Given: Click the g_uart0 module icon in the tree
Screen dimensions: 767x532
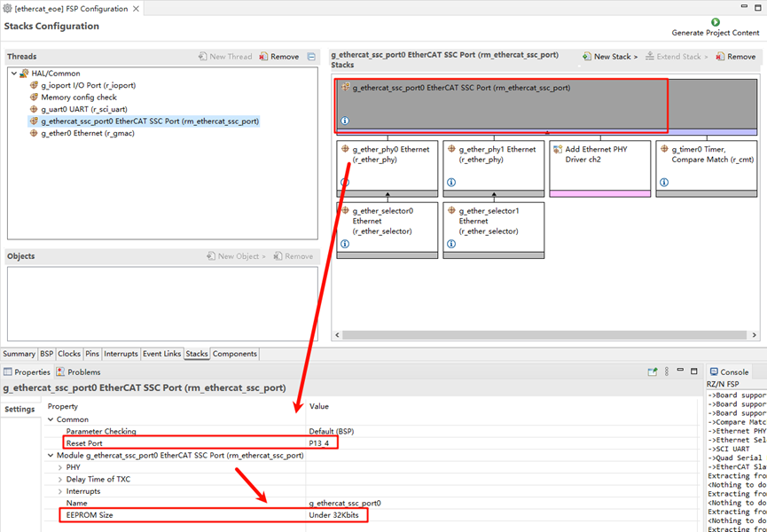Looking at the screenshot, I should tap(35, 109).
